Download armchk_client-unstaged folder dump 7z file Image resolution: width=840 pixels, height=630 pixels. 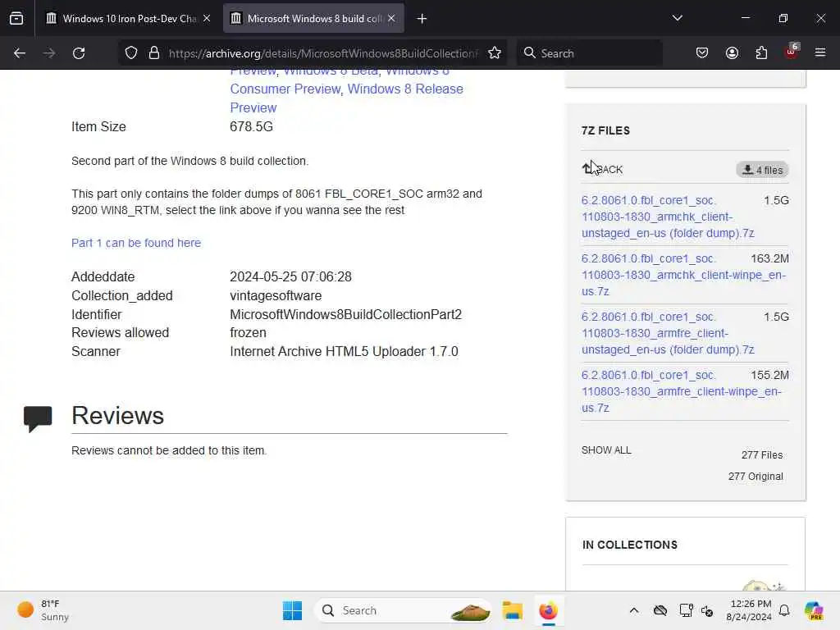coord(668,217)
